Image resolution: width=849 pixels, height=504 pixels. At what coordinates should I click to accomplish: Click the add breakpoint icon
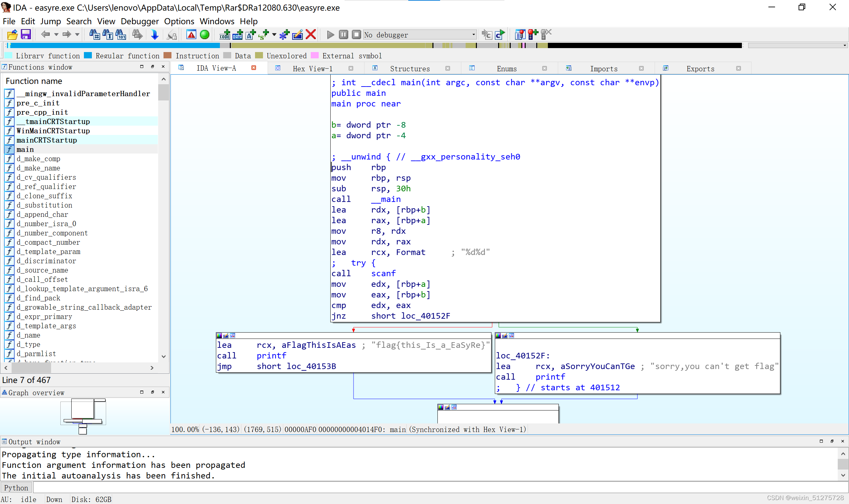(533, 34)
